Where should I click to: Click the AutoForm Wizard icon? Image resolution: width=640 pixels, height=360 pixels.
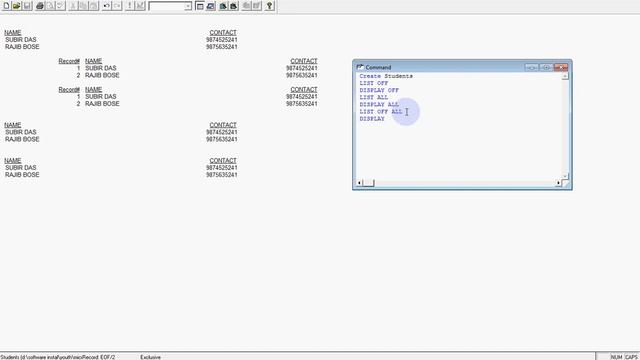pyautogui.click(x=246, y=6)
